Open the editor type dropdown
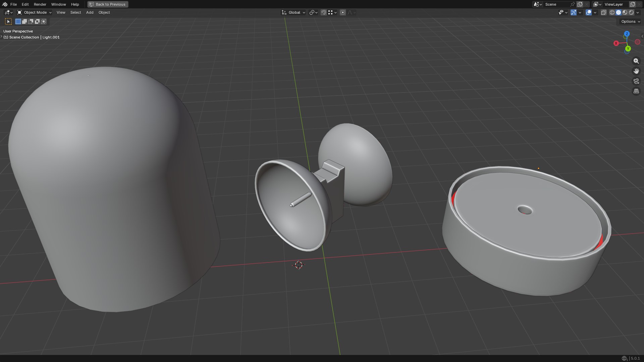Image resolution: width=644 pixels, height=362 pixels. pos(8,12)
